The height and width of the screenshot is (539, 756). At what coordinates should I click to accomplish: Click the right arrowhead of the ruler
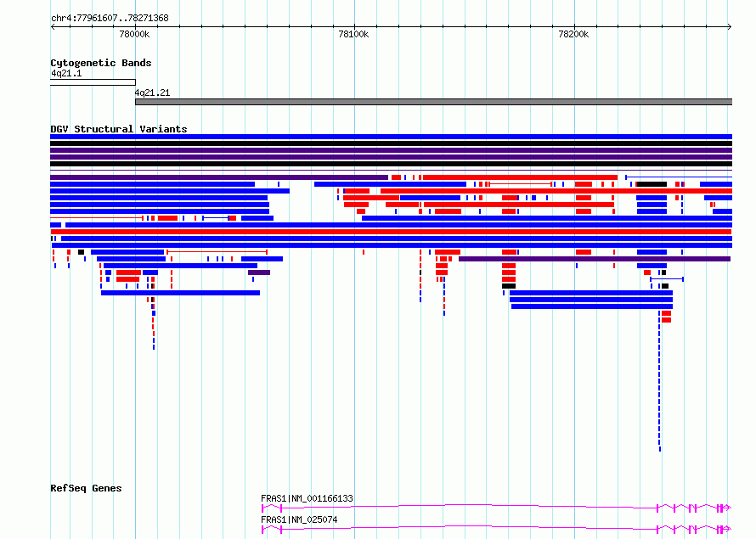click(x=730, y=27)
